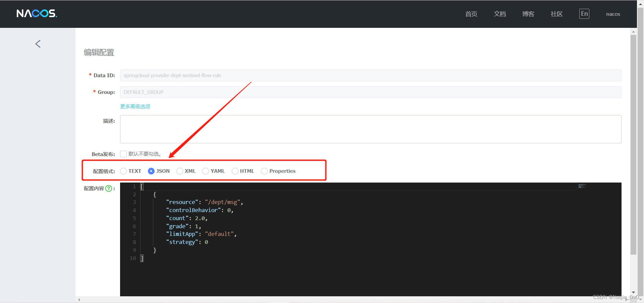644x303 pixels.
Task: Click the vertical page scrollbar
Action: (633, 144)
